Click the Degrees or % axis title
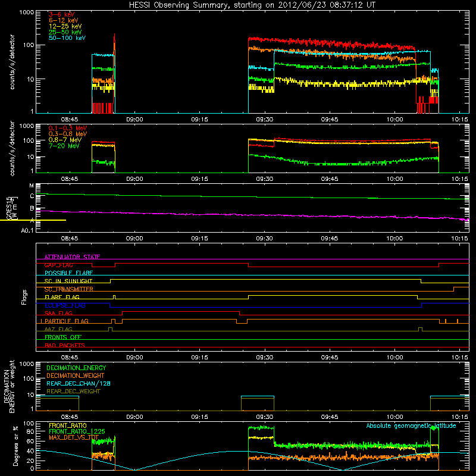Screen dimensions: 476x476 [x=15, y=446]
